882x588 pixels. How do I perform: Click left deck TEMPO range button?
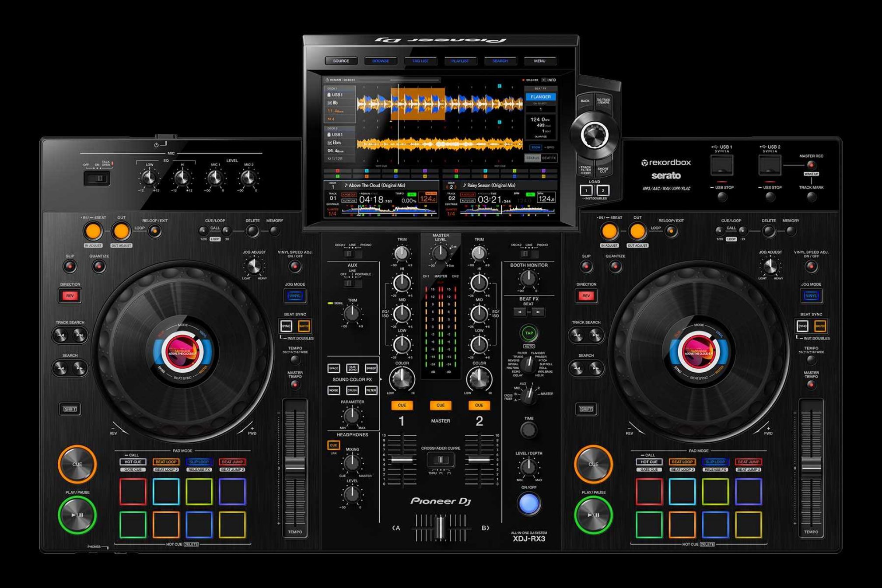(x=295, y=360)
